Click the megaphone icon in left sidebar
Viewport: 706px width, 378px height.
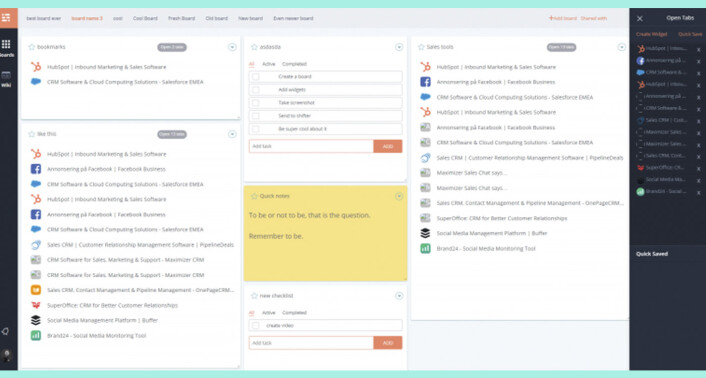tap(5, 331)
